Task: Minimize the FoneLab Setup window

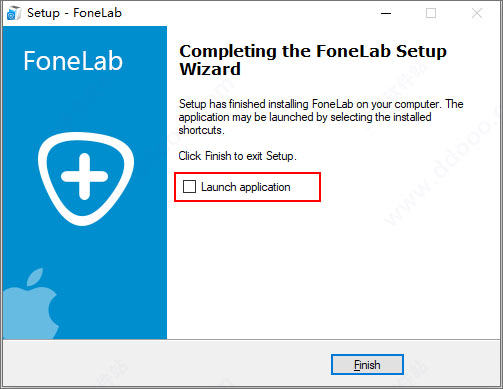Action: [386, 13]
